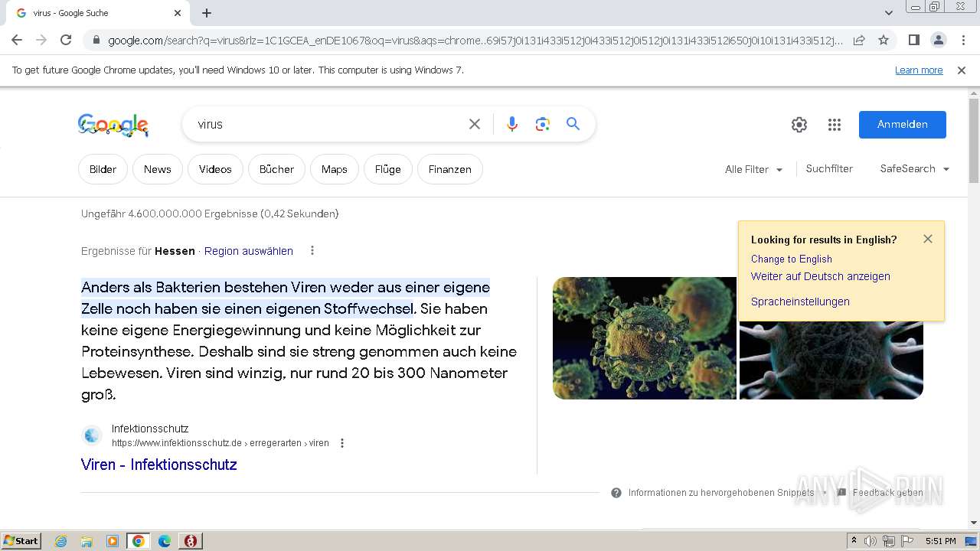The image size is (980, 551).
Task: Choose Weiter auf Deutsch anzeigen
Action: (820, 276)
